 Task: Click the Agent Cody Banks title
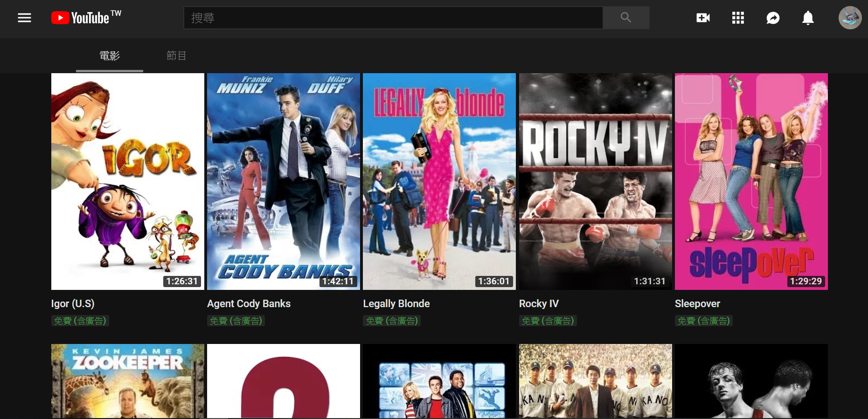click(249, 304)
